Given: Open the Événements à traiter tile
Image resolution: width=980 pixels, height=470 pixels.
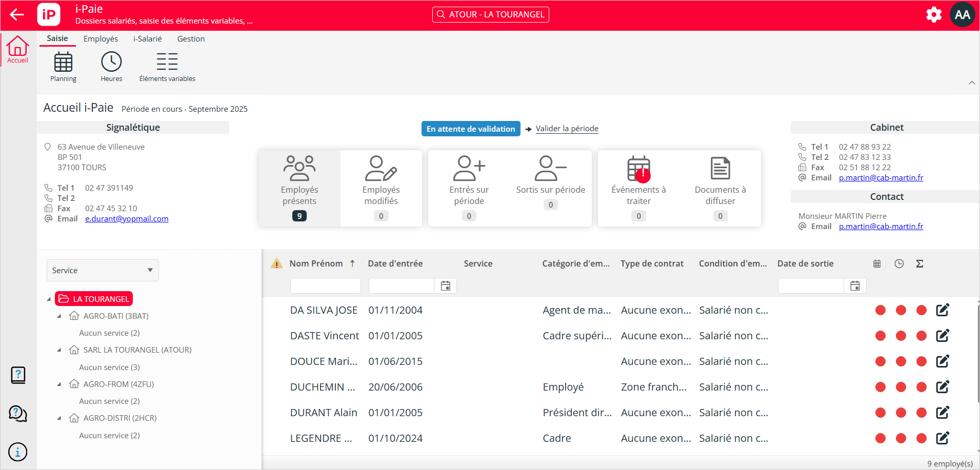Looking at the screenshot, I should 638,188.
